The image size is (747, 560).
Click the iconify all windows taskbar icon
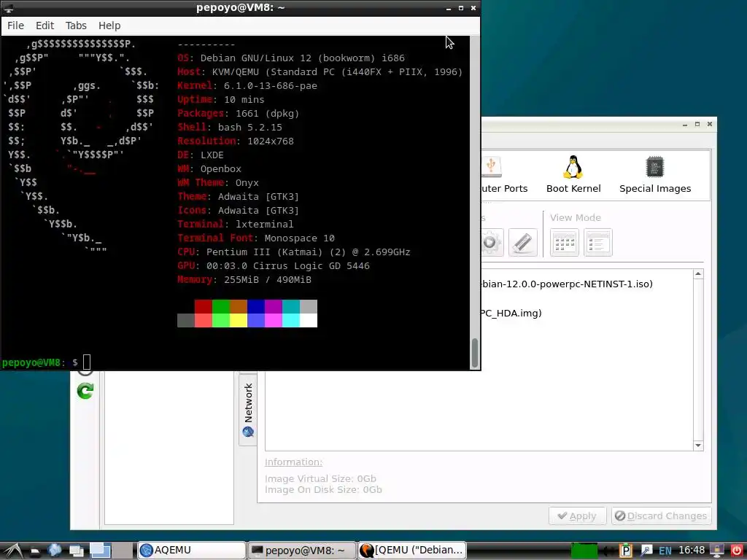tap(76, 551)
